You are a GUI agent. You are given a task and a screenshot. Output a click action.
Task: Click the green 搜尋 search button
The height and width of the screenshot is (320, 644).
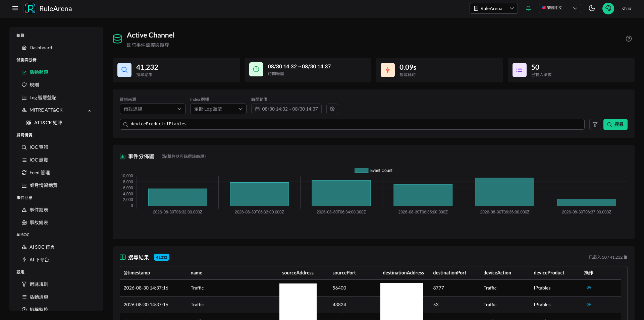(x=615, y=125)
